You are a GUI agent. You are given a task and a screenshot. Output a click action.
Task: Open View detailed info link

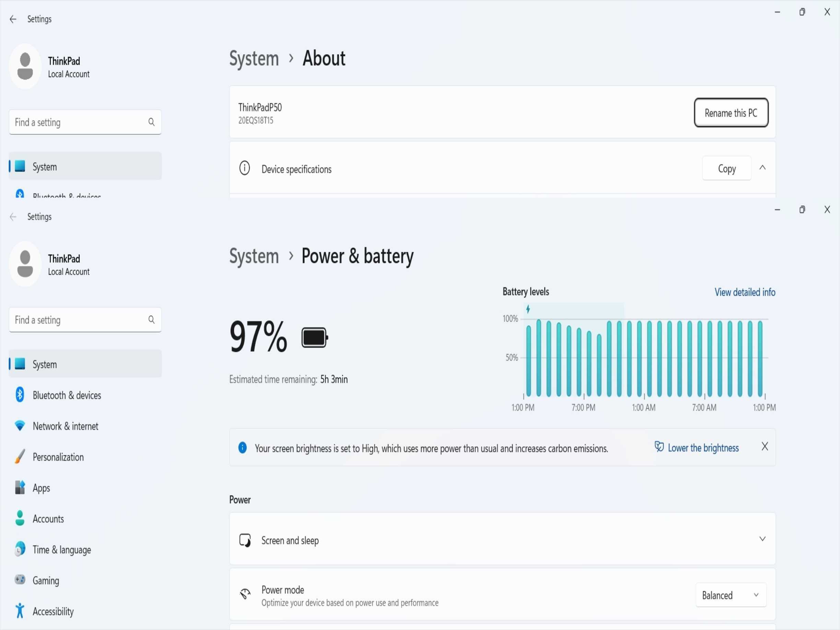[745, 292]
